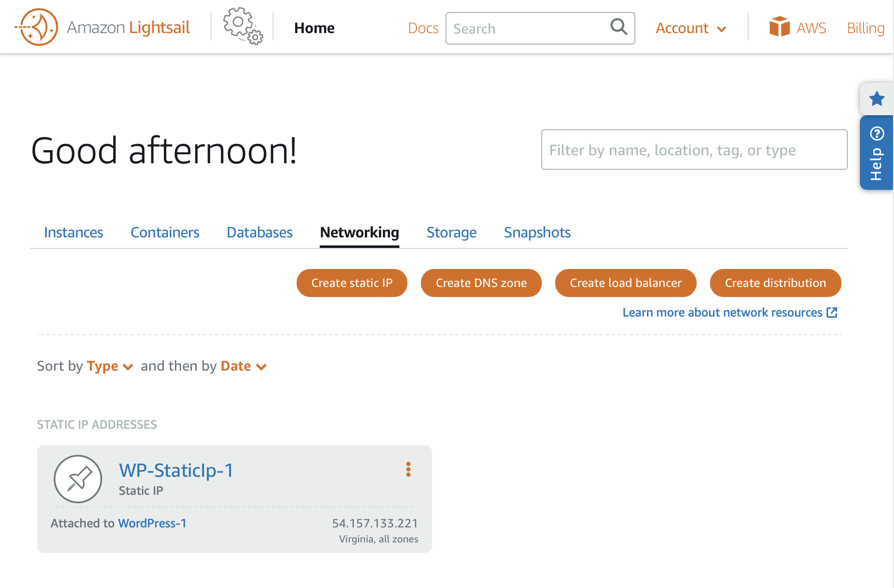Open the WP-StaticIp-1 three-dot actions menu
The image size is (894, 588).
tap(408, 469)
